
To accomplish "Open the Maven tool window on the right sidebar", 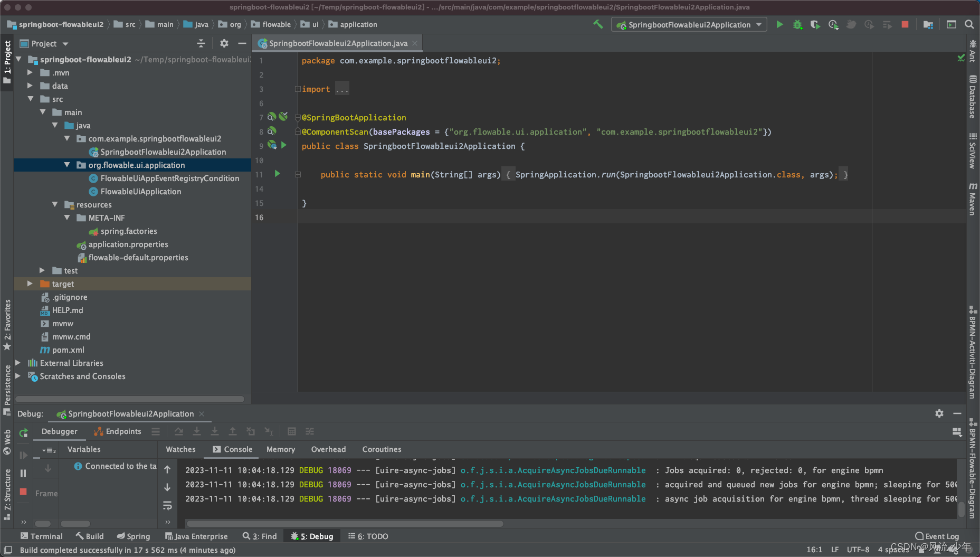I will tap(973, 200).
